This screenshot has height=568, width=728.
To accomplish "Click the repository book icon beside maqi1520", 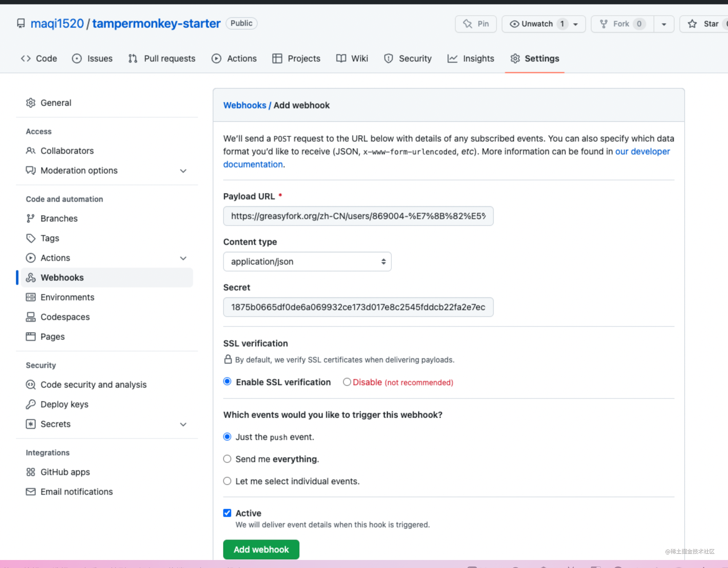I will click(21, 23).
